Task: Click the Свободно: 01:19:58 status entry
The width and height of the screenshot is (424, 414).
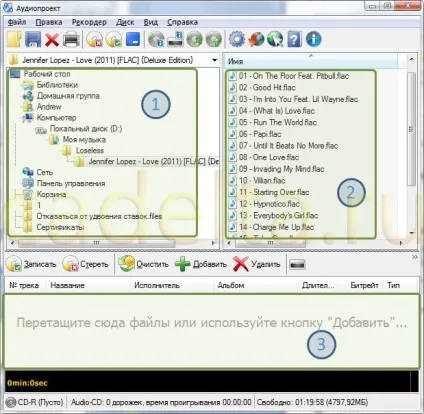Action: tap(312, 402)
